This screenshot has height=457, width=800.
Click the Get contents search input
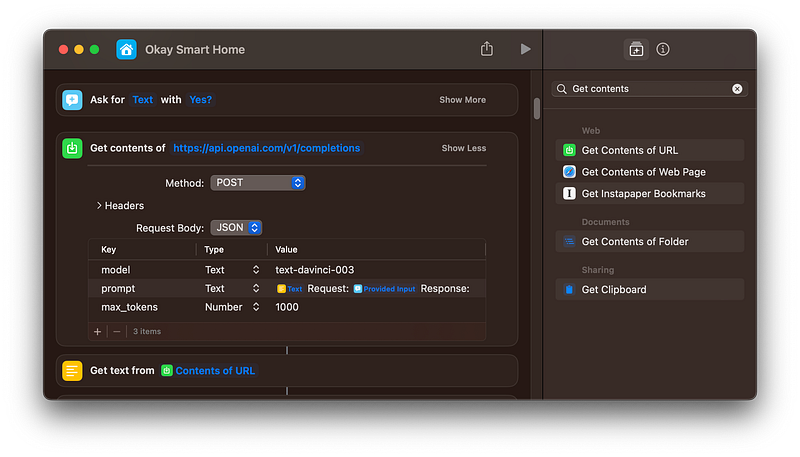pyautogui.click(x=649, y=89)
